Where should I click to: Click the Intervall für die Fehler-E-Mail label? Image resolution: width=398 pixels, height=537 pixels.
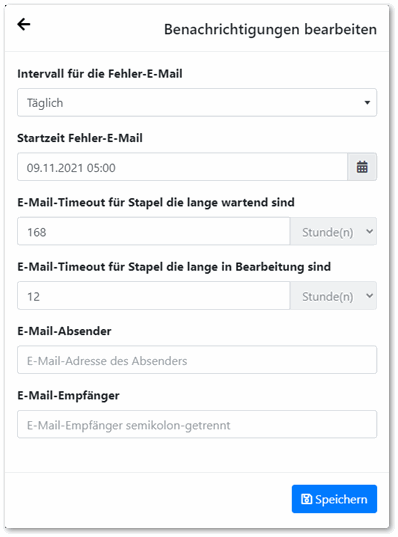coord(100,74)
